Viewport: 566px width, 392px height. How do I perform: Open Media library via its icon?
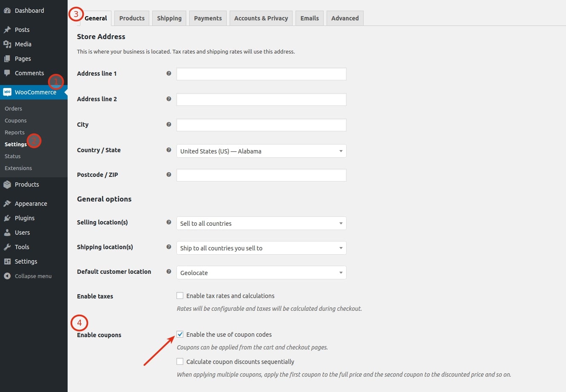(x=7, y=44)
